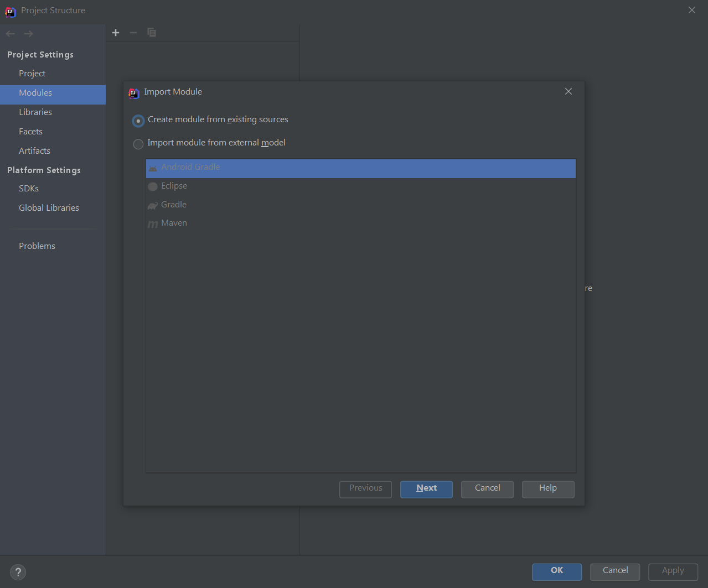Open the Artifacts settings page
Viewport: 708px width, 588px height.
(x=53, y=151)
